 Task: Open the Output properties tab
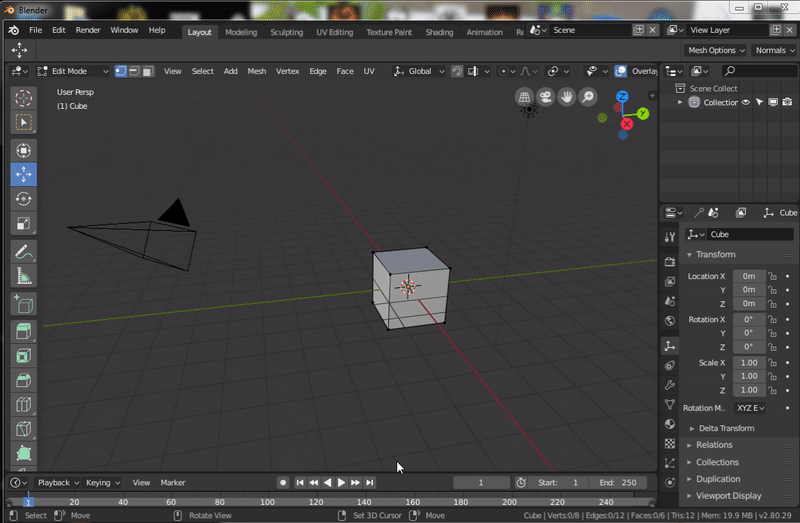point(670,281)
